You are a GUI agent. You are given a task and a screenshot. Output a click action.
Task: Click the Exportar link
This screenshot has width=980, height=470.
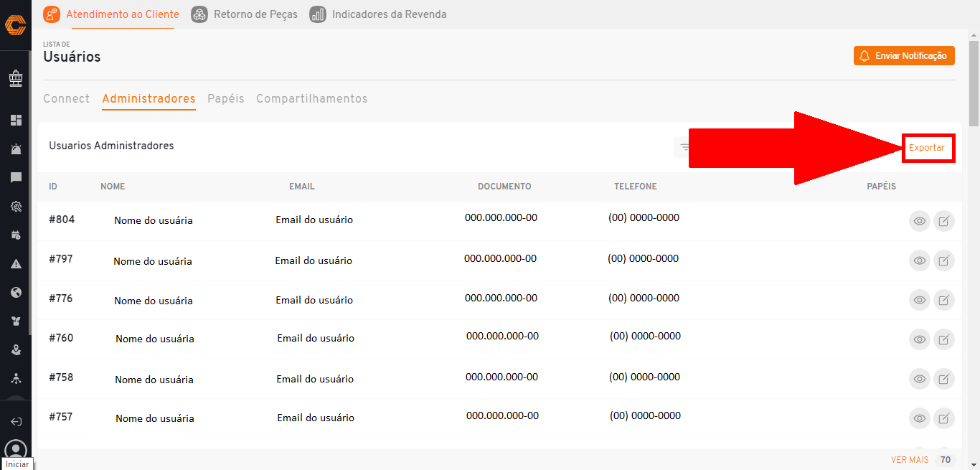[927, 148]
